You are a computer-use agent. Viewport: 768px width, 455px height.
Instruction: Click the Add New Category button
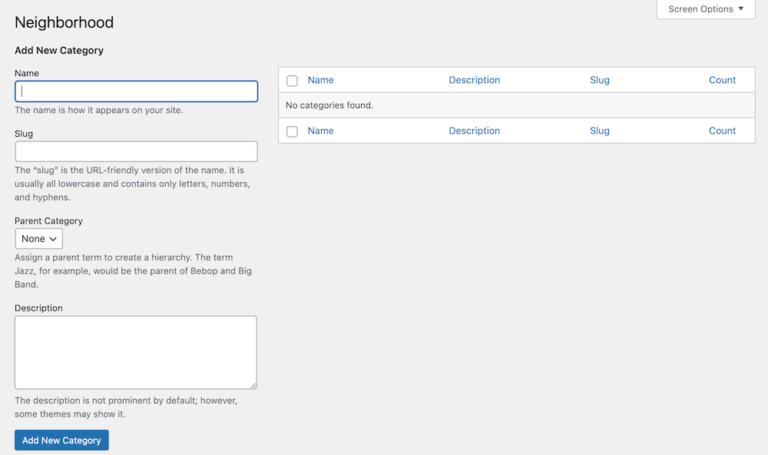[x=62, y=440]
